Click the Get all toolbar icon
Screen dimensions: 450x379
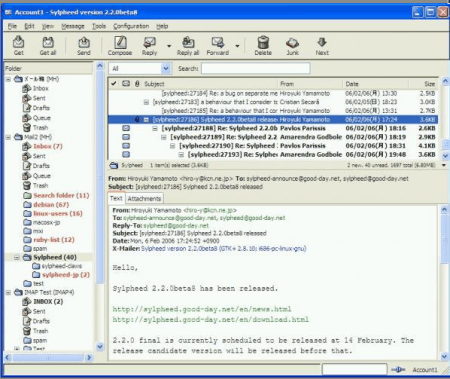(x=48, y=42)
